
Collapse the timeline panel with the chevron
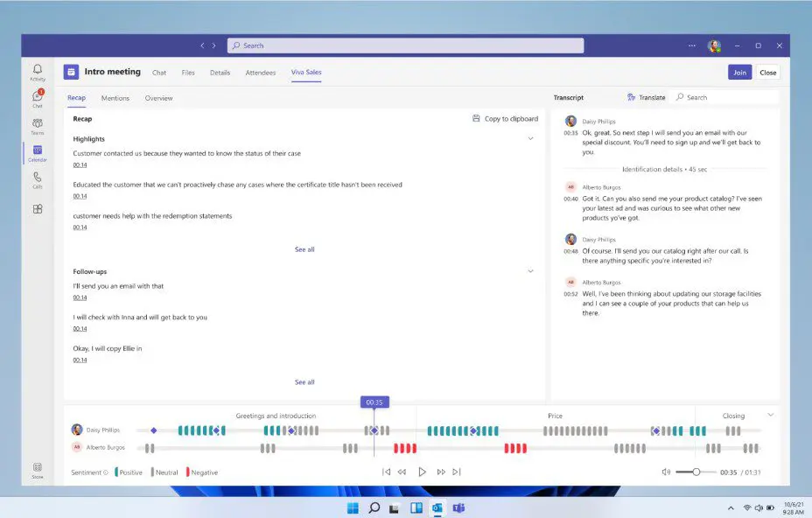click(x=771, y=415)
